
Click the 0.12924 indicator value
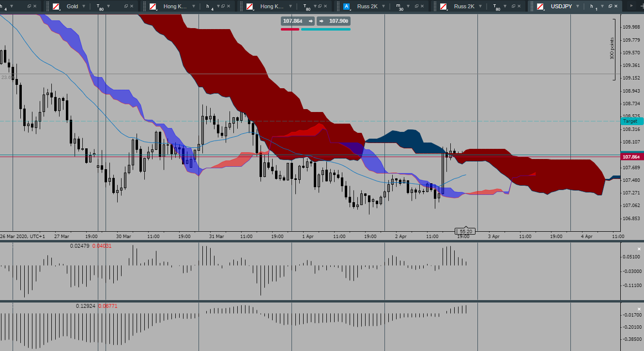(86, 306)
